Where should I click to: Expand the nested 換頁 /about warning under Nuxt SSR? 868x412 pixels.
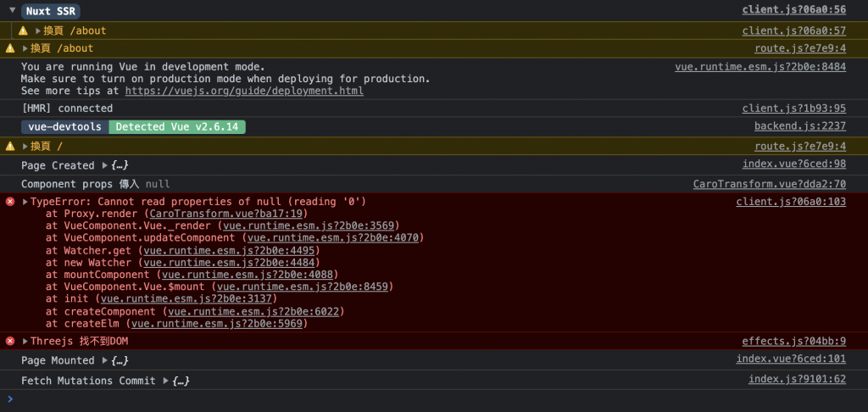tap(38, 31)
